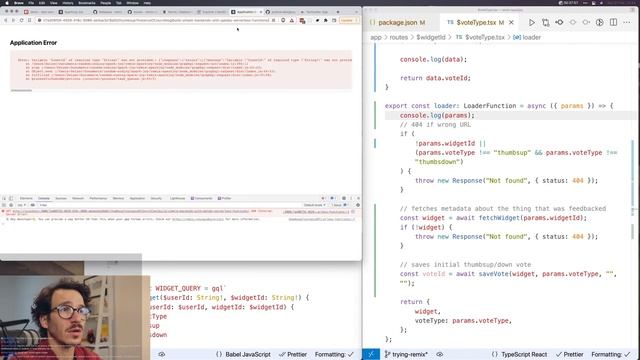Click Prettier in the left editor status bar

293,354
